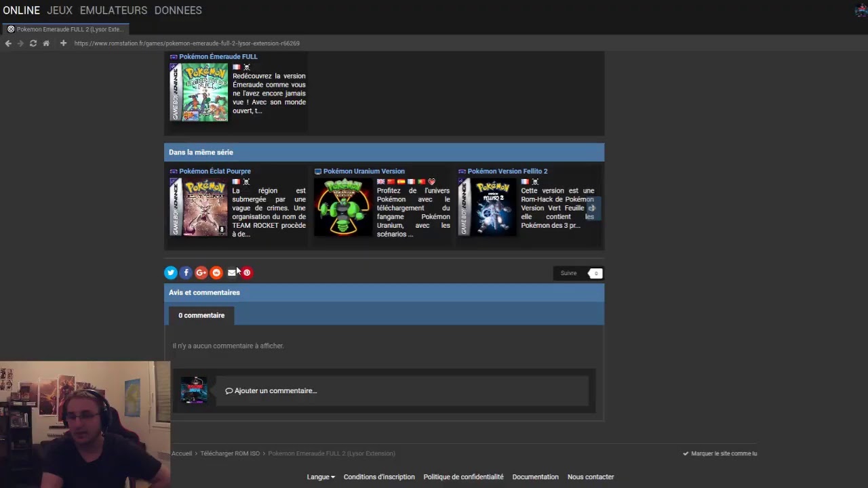
Task: Open the Accueil breadcrumb link
Action: pos(182,453)
